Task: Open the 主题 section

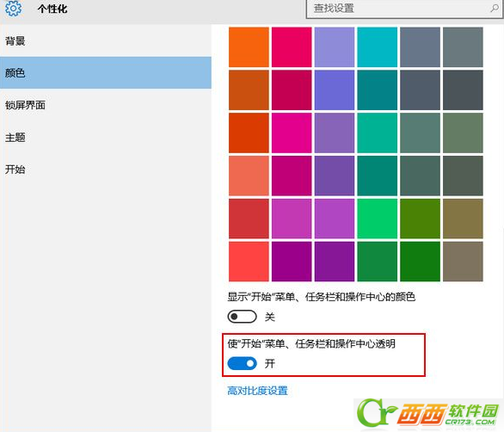Action: click(15, 138)
